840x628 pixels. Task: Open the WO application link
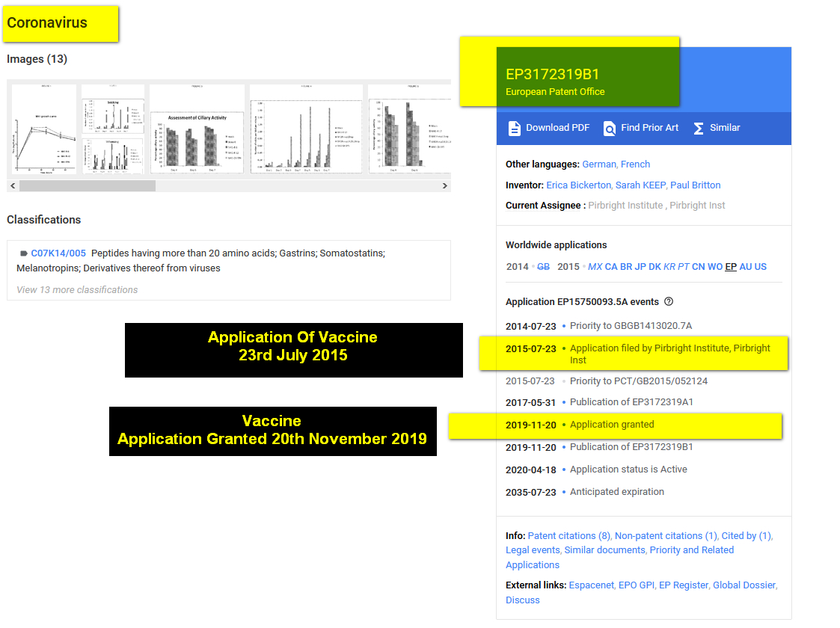click(x=715, y=267)
